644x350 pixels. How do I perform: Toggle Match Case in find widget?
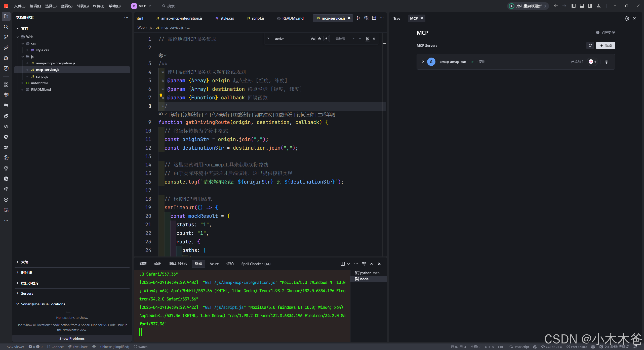coord(313,39)
